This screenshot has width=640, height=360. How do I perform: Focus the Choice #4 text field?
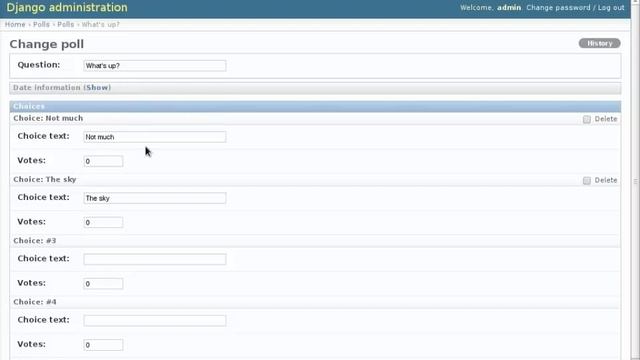pos(155,320)
